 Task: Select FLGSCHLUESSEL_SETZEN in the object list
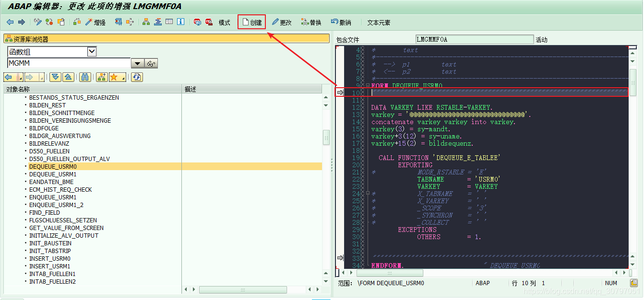(x=63, y=220)
